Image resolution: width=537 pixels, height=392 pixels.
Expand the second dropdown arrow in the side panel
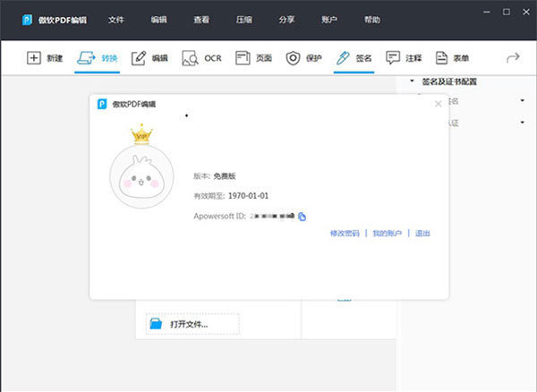(523, 123)
